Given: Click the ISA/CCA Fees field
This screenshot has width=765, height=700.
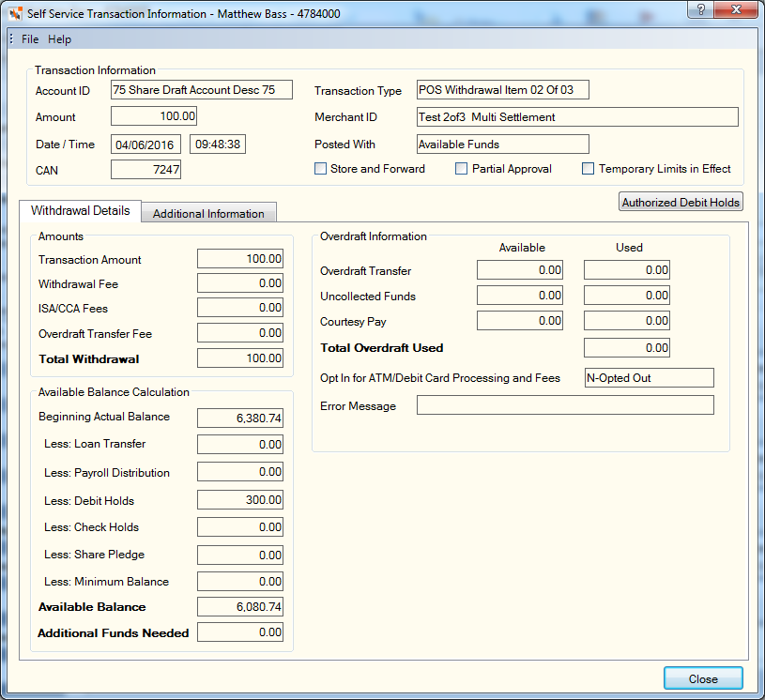Looking at the screenshot, I should (240, 308).
